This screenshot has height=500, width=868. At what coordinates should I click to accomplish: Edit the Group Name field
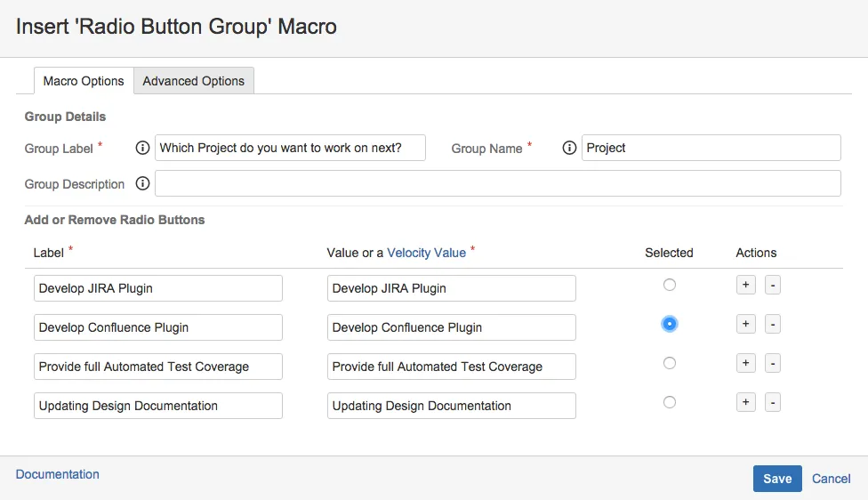[x=711, y=148]
